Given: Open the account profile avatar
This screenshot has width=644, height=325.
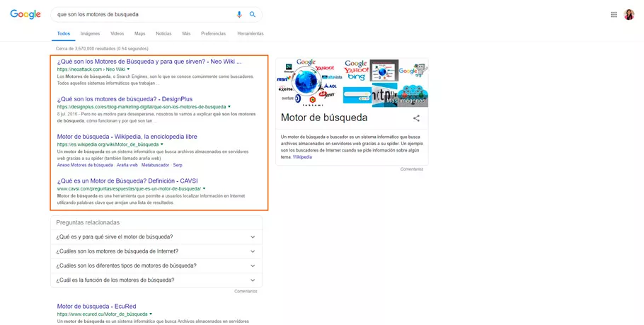Looking at the screenshot, I should coord(629,14).
